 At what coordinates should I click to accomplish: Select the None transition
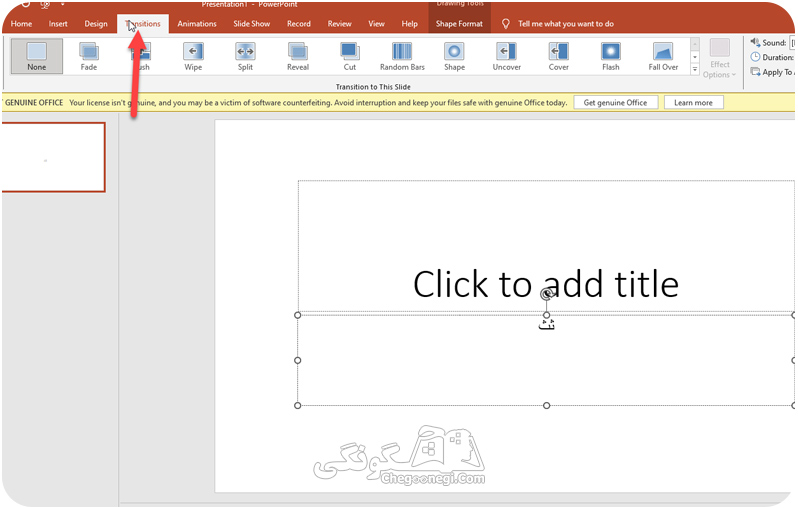click(x=37, y=56)
